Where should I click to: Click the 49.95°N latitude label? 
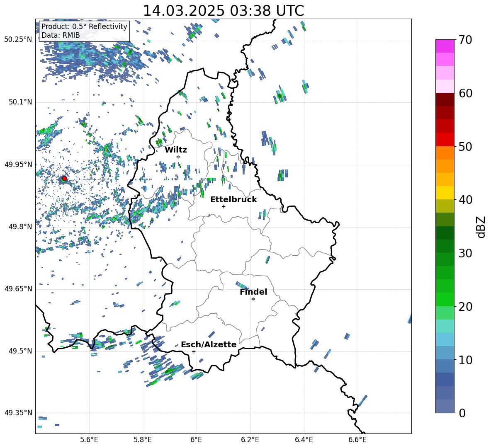18,164
